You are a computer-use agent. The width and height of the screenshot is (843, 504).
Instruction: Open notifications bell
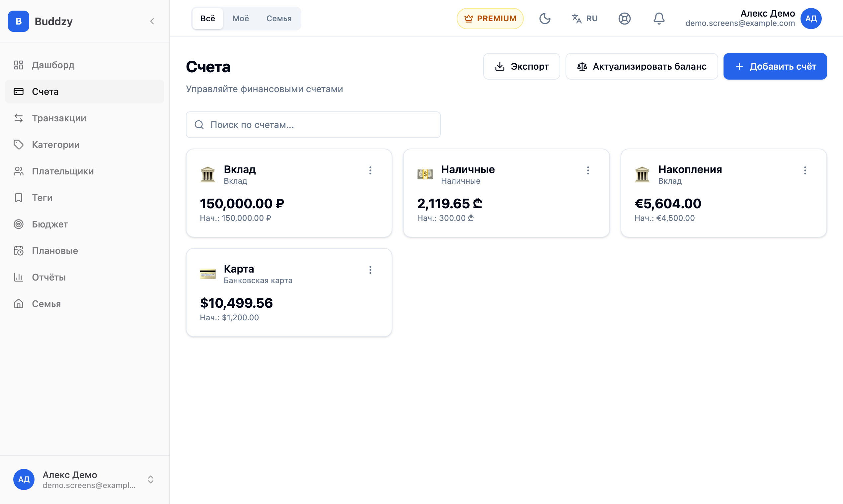pyautogui.click(x=659, y=18)
